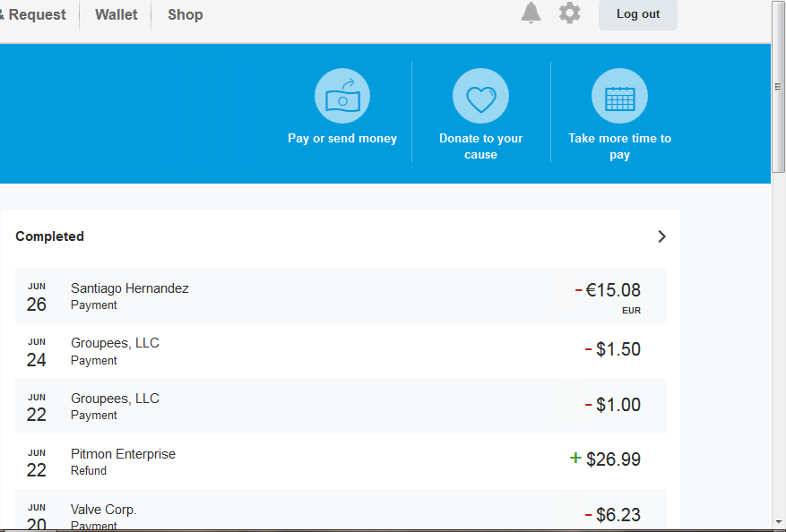This screenshot has height=532, width=786.
Task: Click the $1.50 amount
Action: pos(612,349)
